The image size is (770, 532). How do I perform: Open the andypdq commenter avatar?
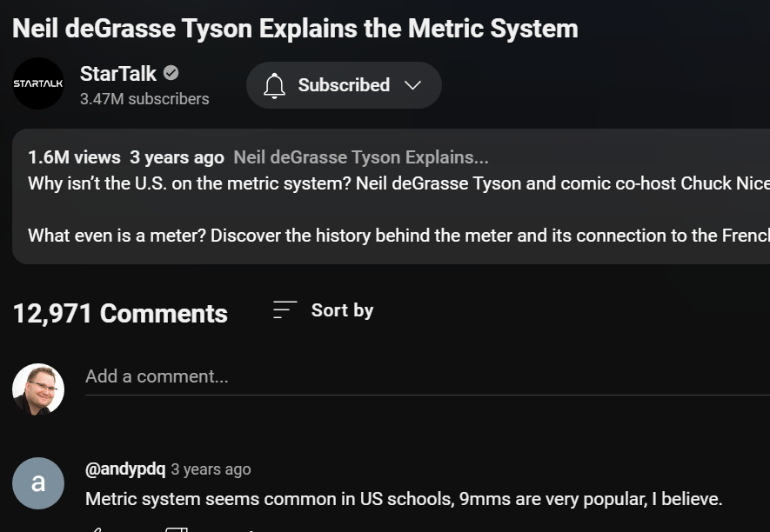tap(38, 482)
